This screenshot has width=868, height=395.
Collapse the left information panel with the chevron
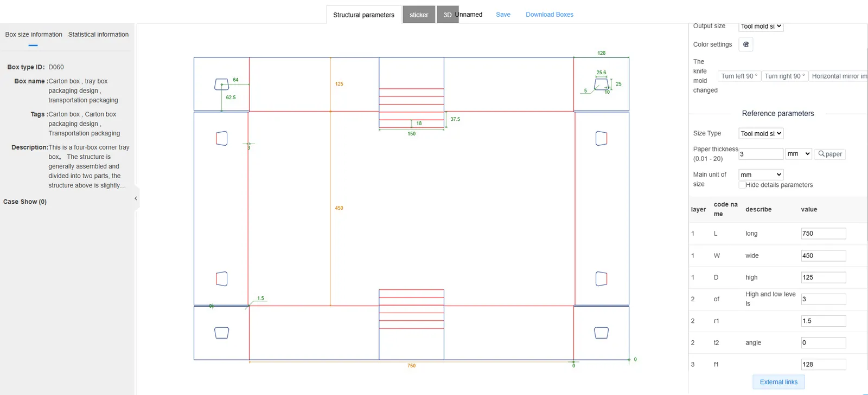pyautogui.click(x=136, y=198)
